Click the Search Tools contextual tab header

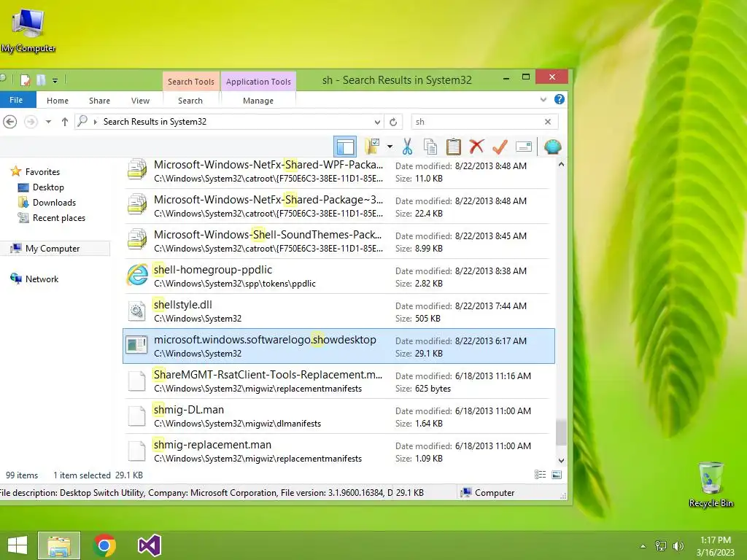click(191, 82)
